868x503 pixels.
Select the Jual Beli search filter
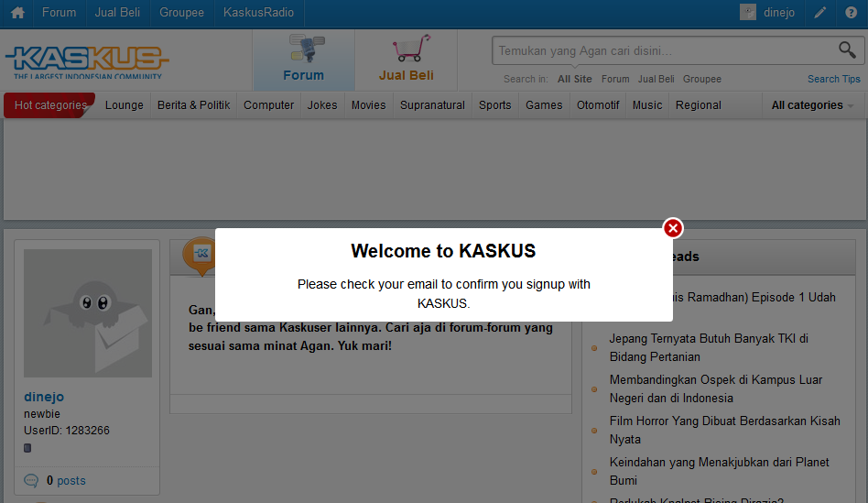click(x=656, y=79)
